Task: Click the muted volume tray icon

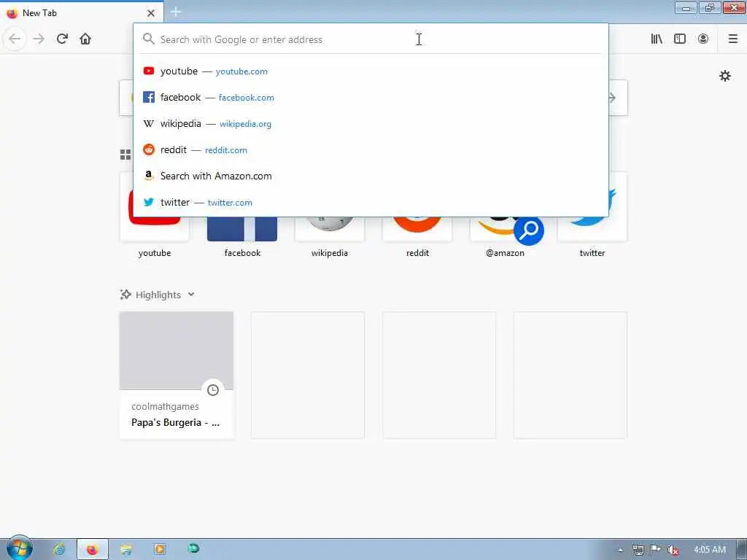Action: [x=673, y=550]
